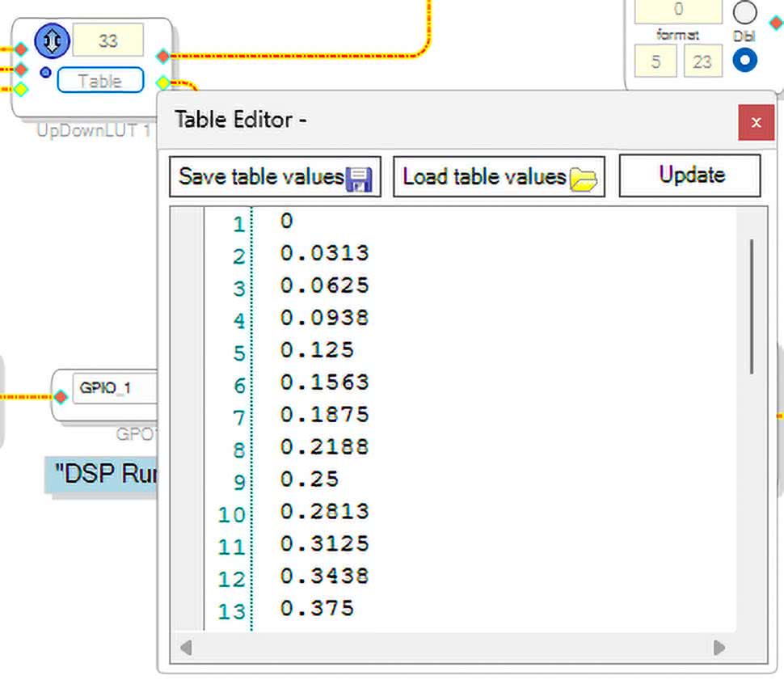Click the vertical scrollbar thumb in Table Editor

pos(752,306)
